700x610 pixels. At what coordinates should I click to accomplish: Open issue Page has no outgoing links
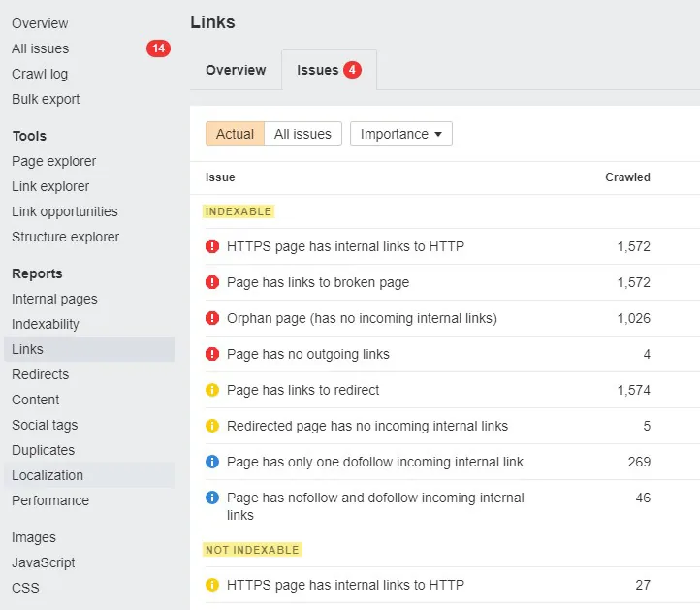[308, 354]
